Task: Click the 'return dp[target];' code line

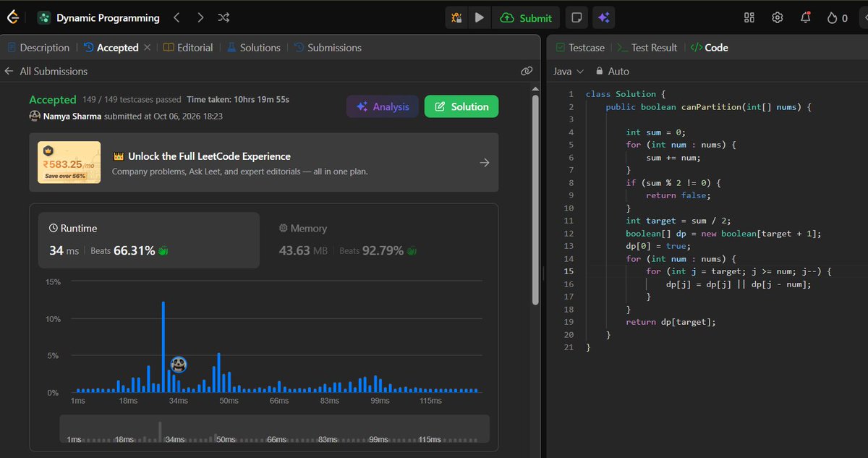Action: 671,322
